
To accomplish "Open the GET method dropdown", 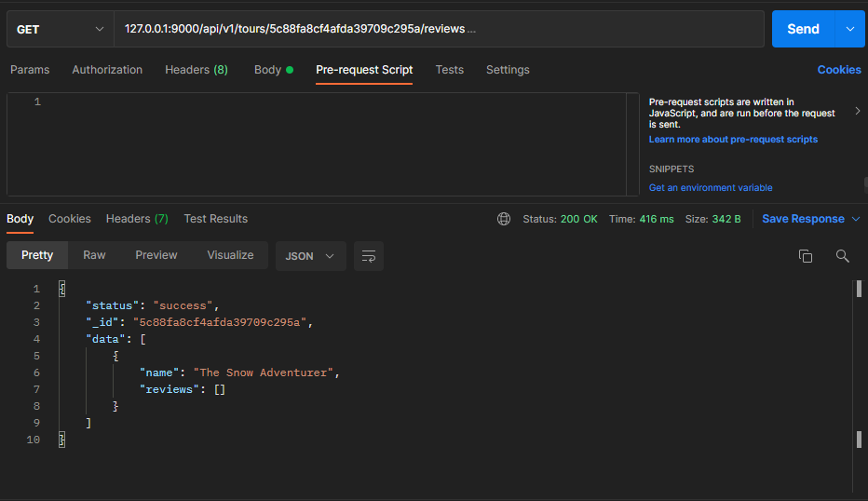I will coord(60,29).
